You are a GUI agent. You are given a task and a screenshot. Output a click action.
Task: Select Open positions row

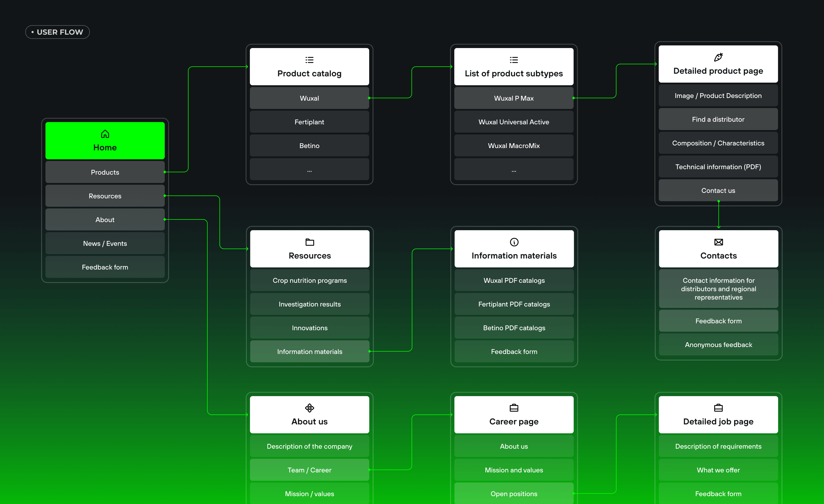(514, 493)
